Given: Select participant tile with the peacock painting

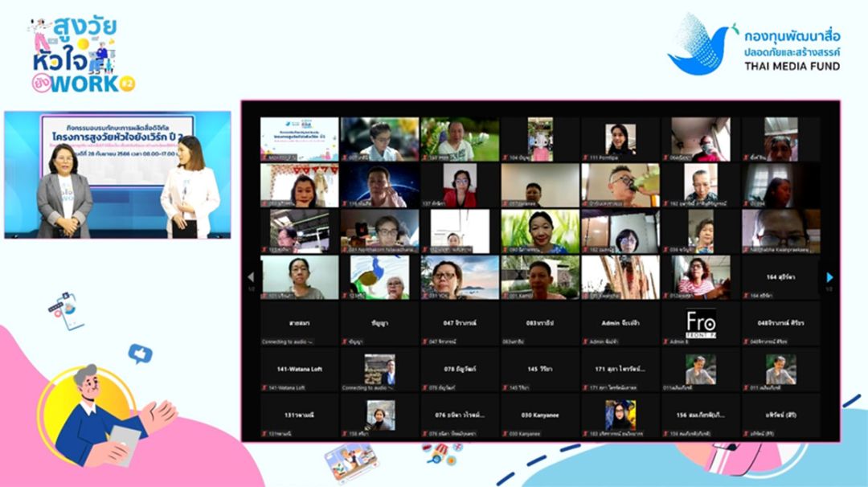Looking at the screenshot, I should 379,277.
